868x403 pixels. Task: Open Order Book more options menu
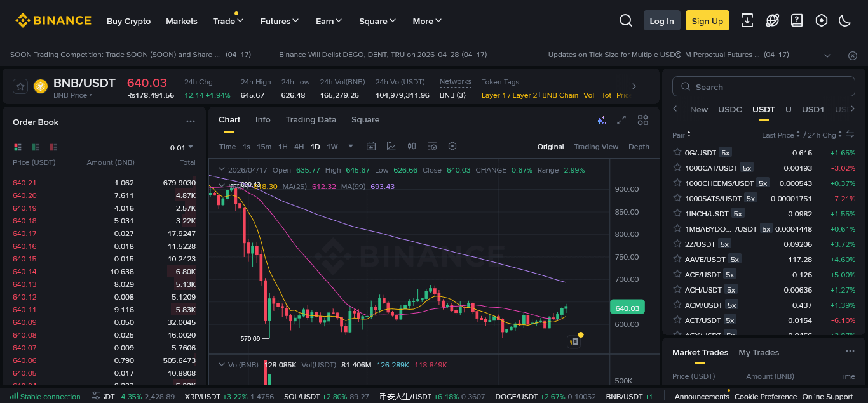click(x=191, y=121)
